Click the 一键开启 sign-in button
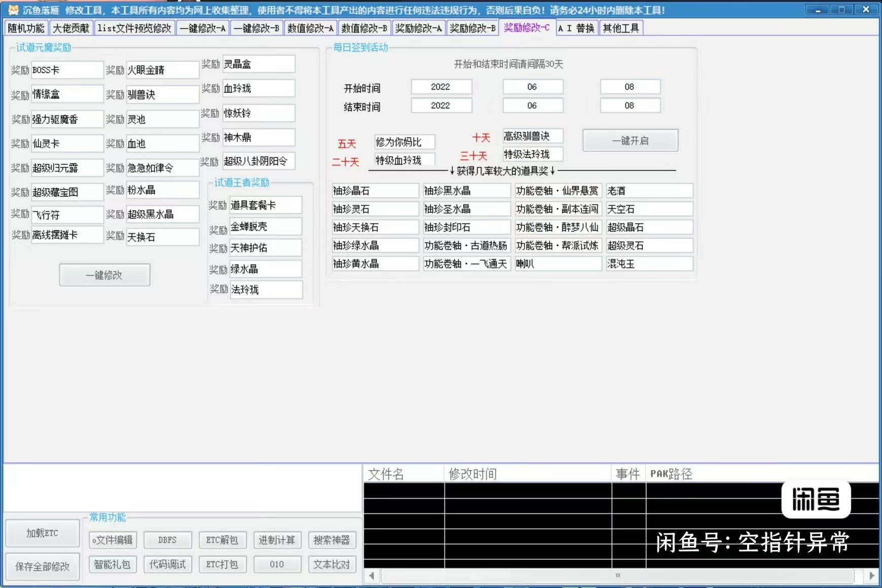Screen dimensions: 882x588 tap(630, 140)
